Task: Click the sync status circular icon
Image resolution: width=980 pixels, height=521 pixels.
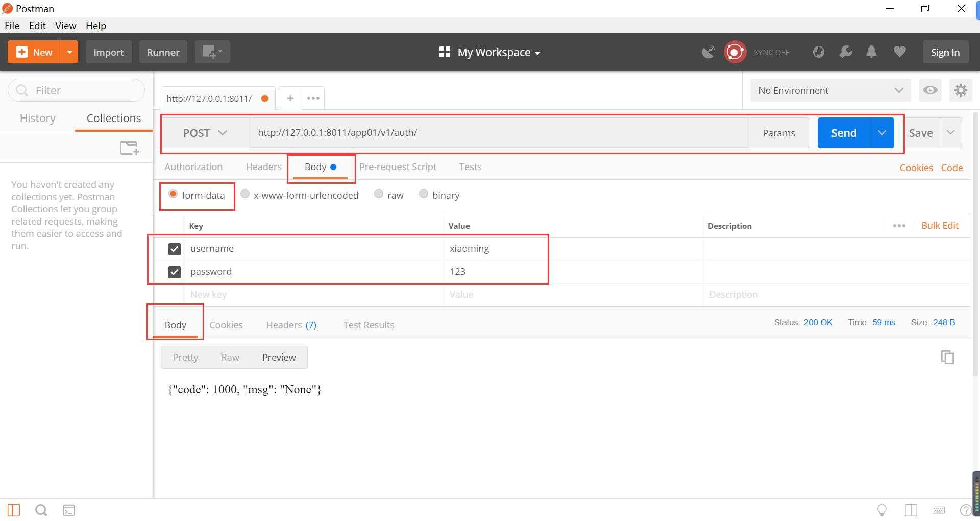Action: click(734, 52)
